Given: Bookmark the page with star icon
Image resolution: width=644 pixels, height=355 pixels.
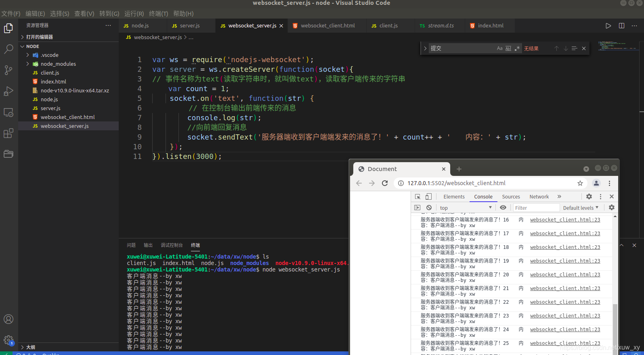Looking at the screenshot, I should point(580,183).
